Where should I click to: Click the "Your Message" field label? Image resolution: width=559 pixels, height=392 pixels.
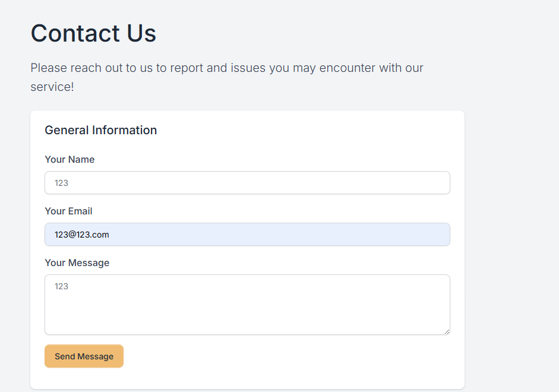click(x=77, y=263)
